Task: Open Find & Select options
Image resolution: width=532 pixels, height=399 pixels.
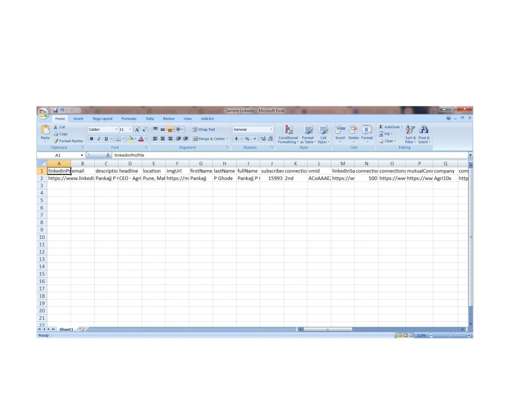Action: 424,134
